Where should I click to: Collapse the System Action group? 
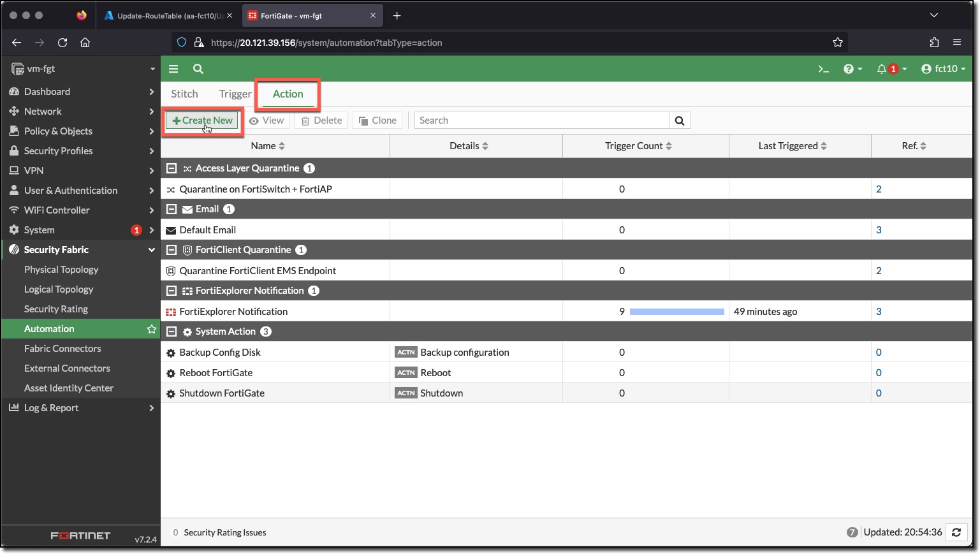point(171,332)
